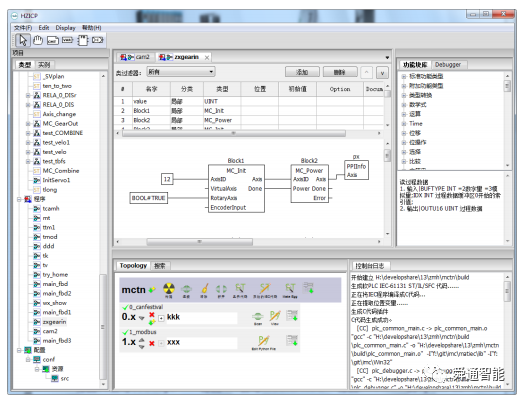Open the Display menu

point(65,28)
